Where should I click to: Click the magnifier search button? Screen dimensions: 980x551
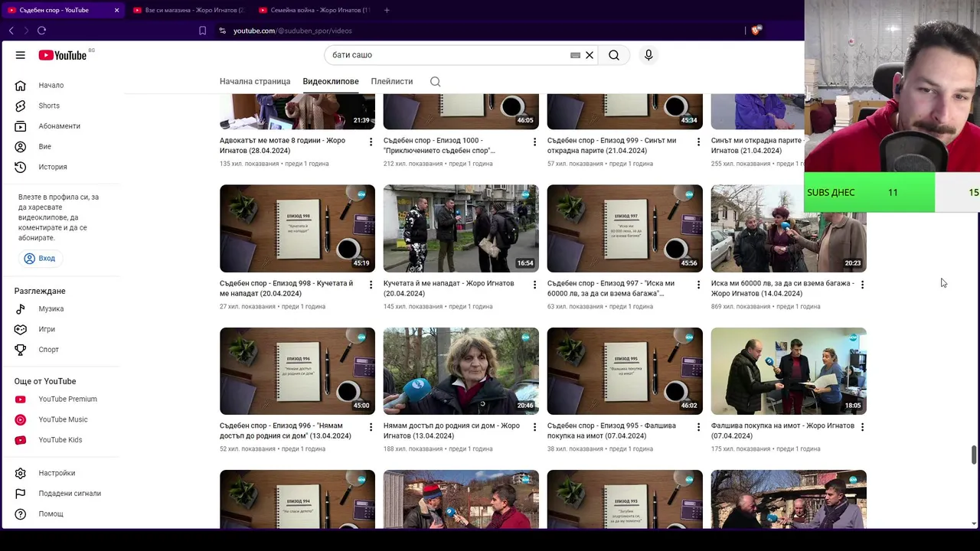pyautogui.click(x=614, y=55)
